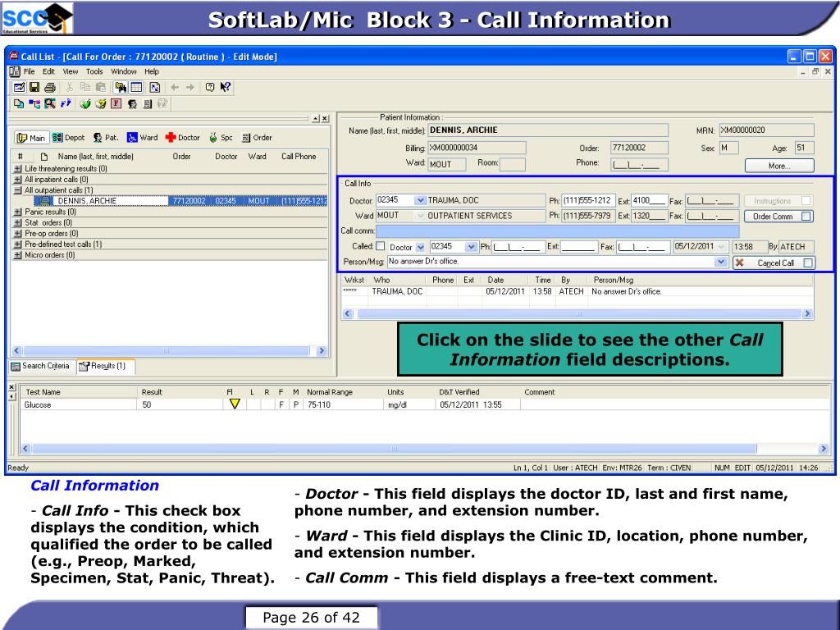Open the View menu
This screenshot has height=630, width=840.
[71, 71]
